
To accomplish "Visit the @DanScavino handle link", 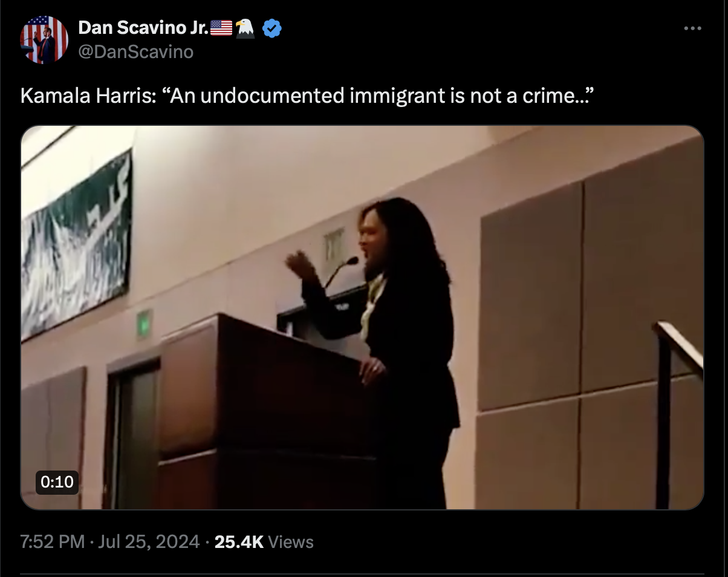I will pos(136,52).
